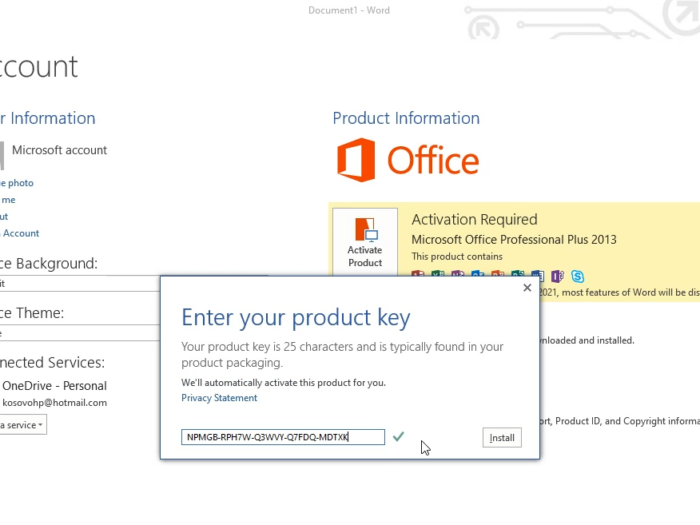Click the Product Information heading
Screen dimensions: 700x525
406,118
